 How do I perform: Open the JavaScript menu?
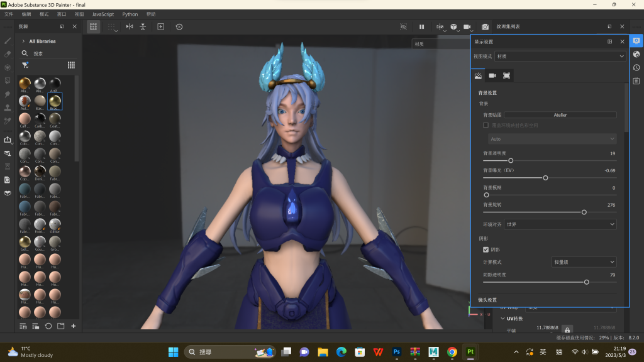(x=103, y=14)
